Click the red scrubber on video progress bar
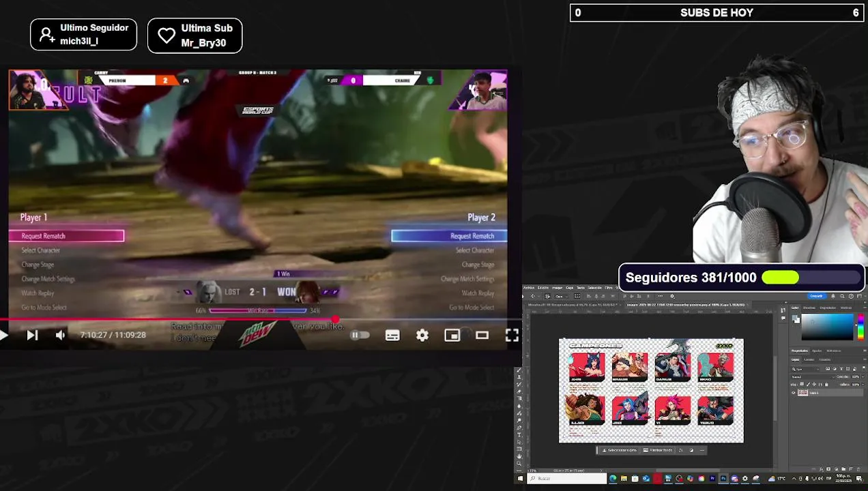Viewport: 868px width, 491px height. coord(335,319)
